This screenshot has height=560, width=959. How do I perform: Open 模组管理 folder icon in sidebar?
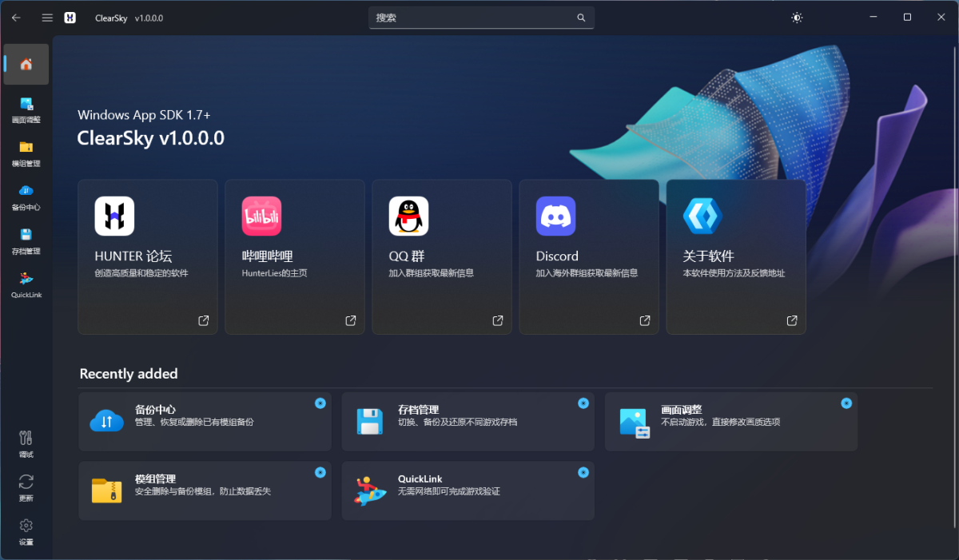coord(26,153)
